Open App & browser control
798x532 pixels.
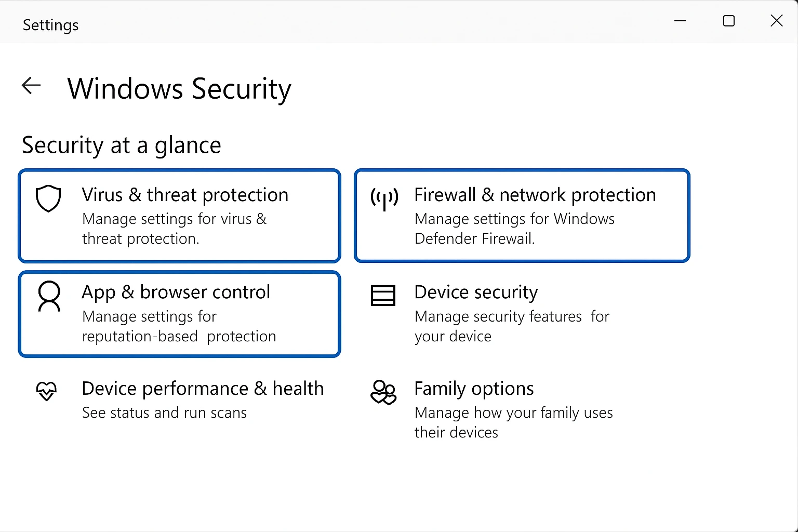[176, 292]
